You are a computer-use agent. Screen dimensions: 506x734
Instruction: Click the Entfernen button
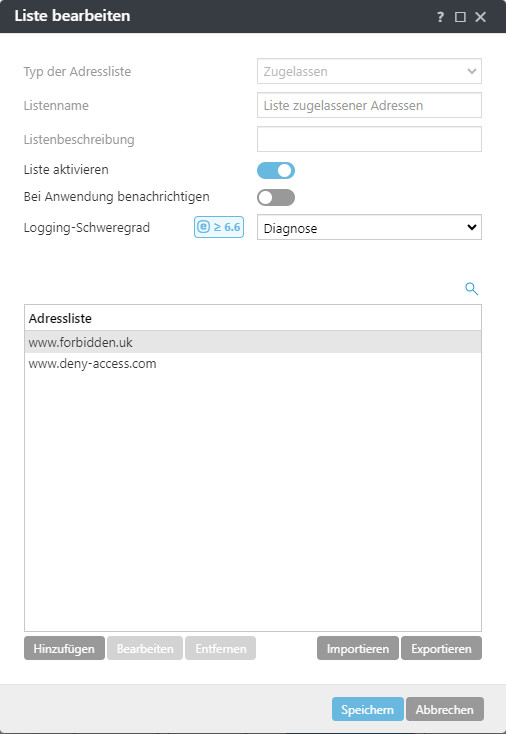220,648
